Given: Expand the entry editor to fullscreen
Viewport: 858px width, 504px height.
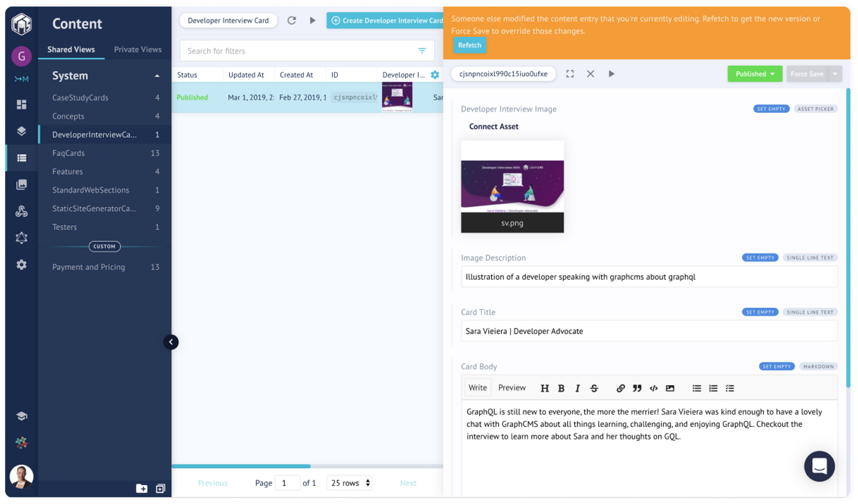Looking at the screenshot, I should [570, 74].
